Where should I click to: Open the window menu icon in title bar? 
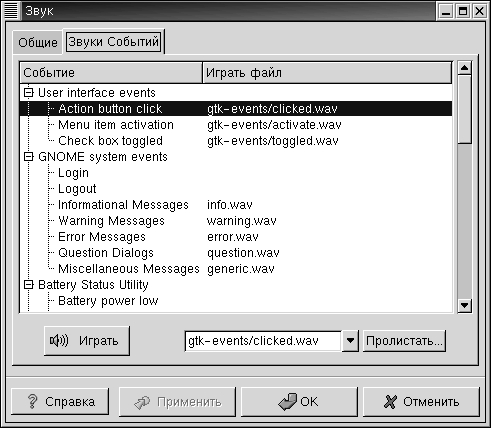click(x=10, y=11)
